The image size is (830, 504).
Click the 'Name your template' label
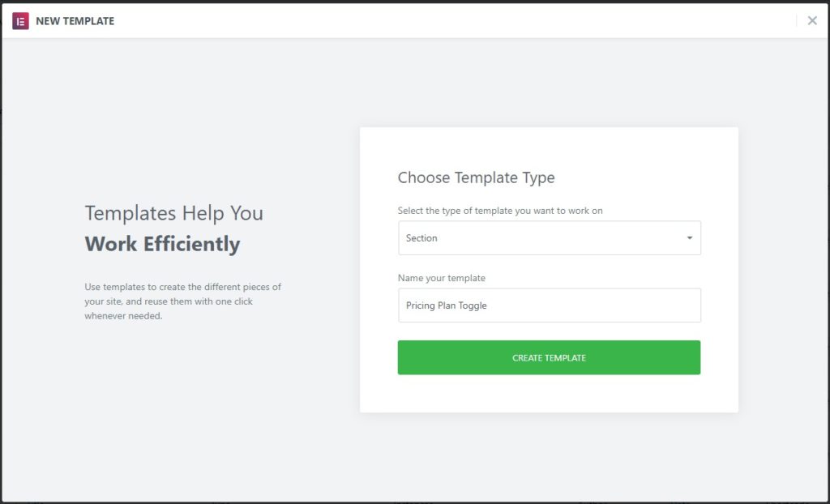pos(442,278)
